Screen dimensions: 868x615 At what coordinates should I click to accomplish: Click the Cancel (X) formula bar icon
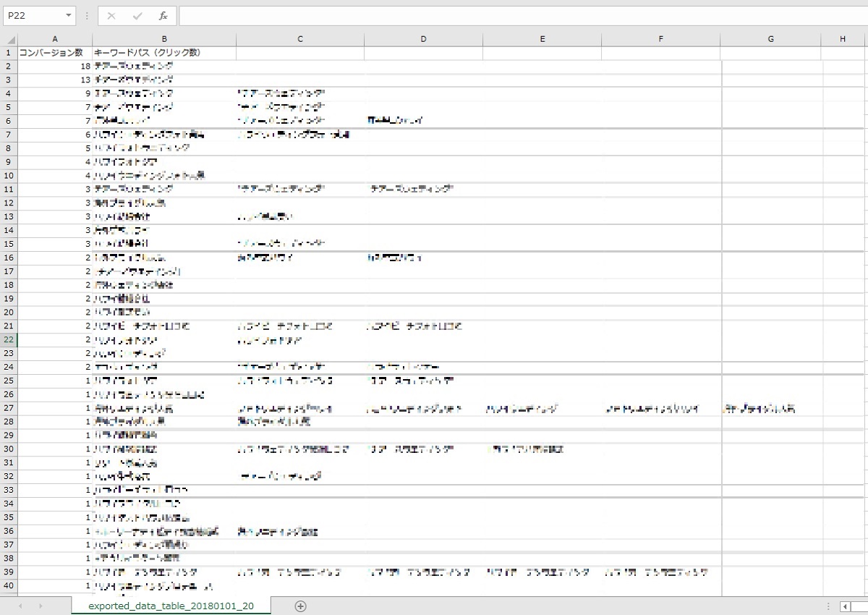coord(111,15)
